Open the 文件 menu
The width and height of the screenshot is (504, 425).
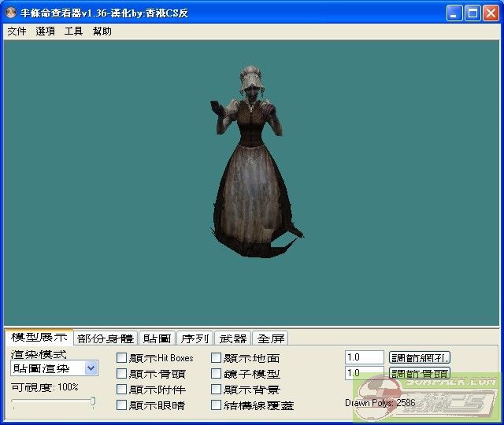(17, 31)
